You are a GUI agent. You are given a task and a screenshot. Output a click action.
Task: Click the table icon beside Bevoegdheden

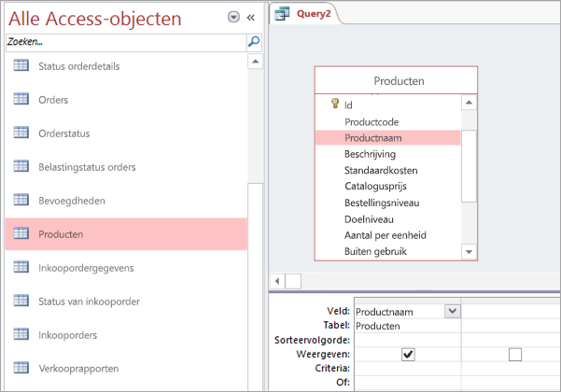pos(21,200)
